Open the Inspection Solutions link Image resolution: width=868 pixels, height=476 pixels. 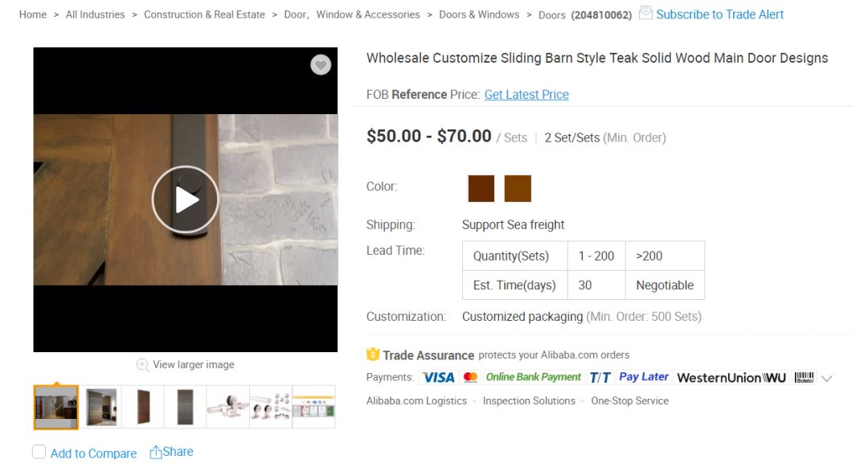coord(529,400)
